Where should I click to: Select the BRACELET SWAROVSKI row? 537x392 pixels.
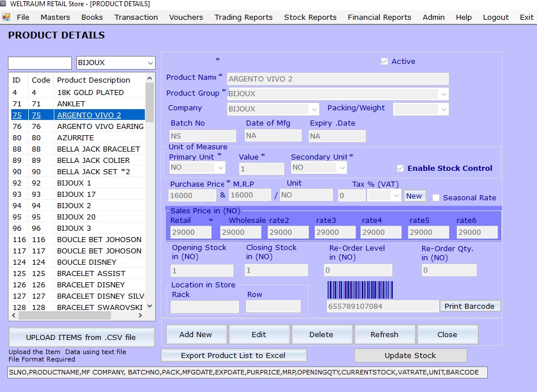78,307
